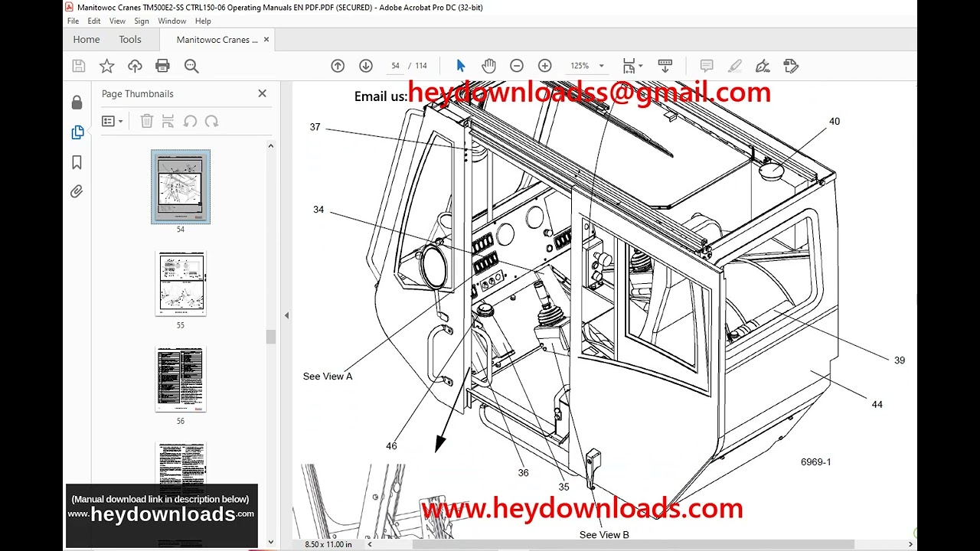
Task: Click the See View A label
Action: click(328, 377)
